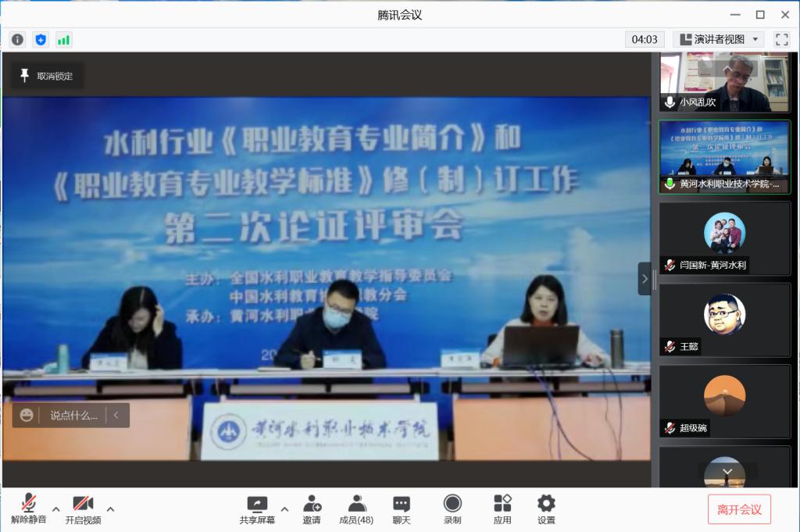800x532 pixels.
Task: Open the 成员(48) members list
Action: pyautogui.click(x=356, y=510)
